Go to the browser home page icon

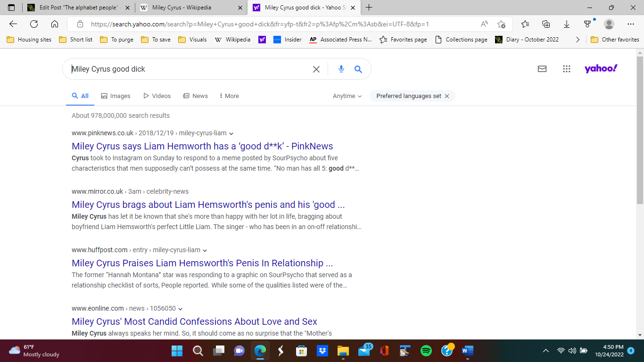click(55, 24)
